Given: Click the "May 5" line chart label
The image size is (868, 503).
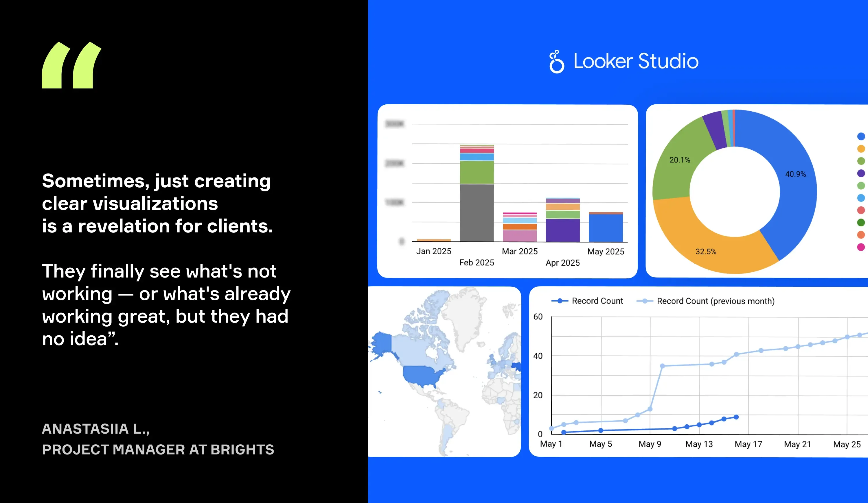Looking at the screenshot, I should click(601, 444).
